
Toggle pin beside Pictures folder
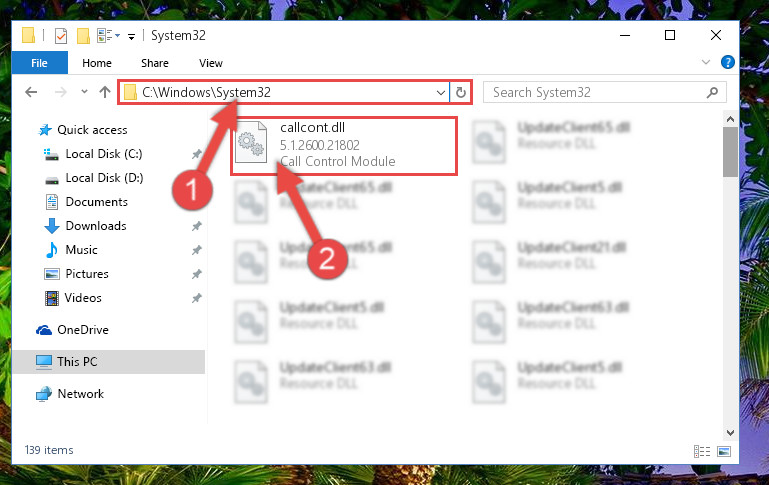(x=197, y=274)
